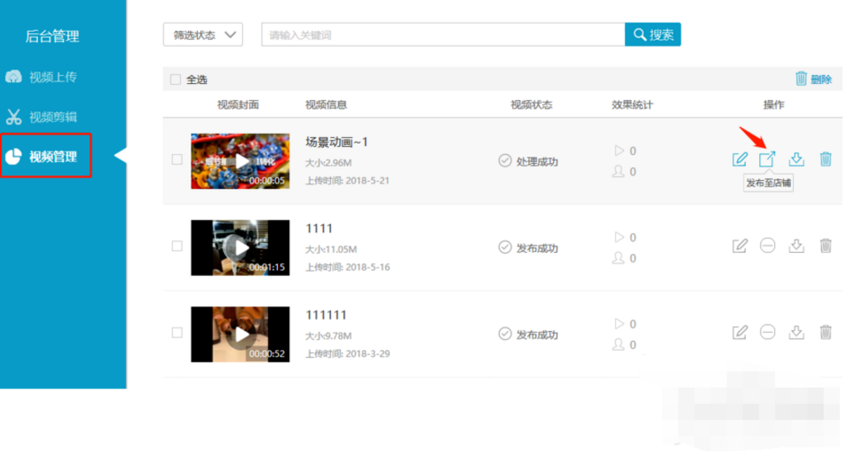Image resolution: width=868 pixels, height=457 pixels.
Task: Click the 大小:2.96M size text
Action: [329, 162]
